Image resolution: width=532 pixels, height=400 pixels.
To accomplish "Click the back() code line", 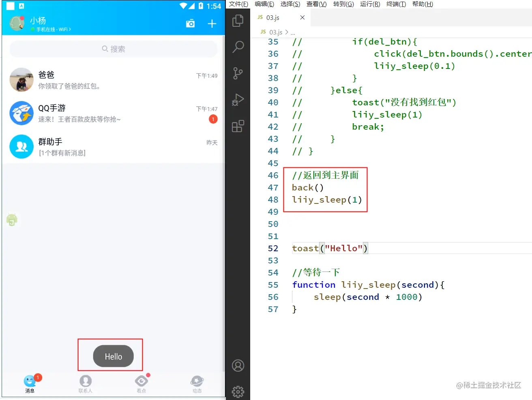I will coord(308,188).
